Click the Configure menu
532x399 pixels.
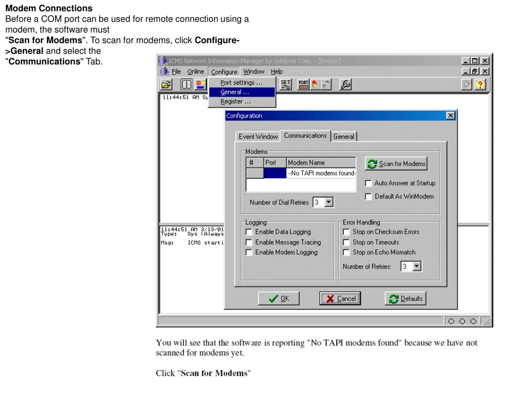coord(224,72)
